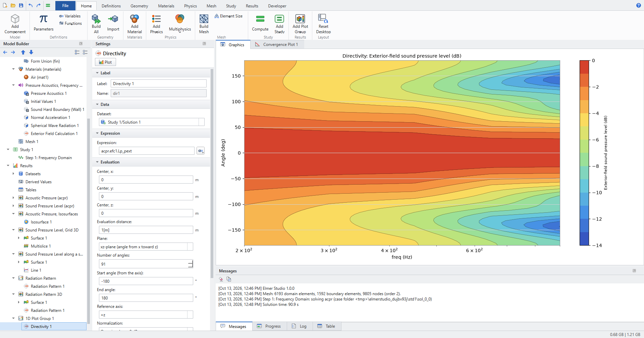
Task: Clear the Messages log with eraser icon
Action: (221, 279)
